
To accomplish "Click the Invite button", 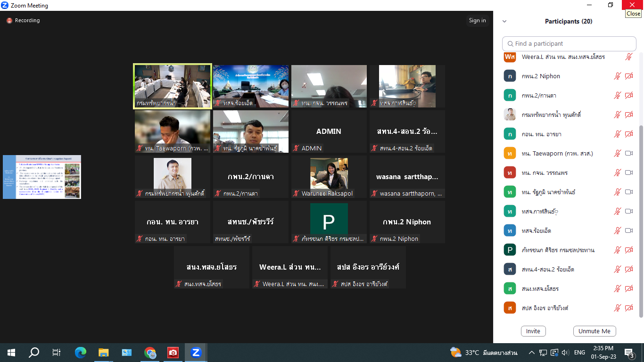I will pos(533,331).
